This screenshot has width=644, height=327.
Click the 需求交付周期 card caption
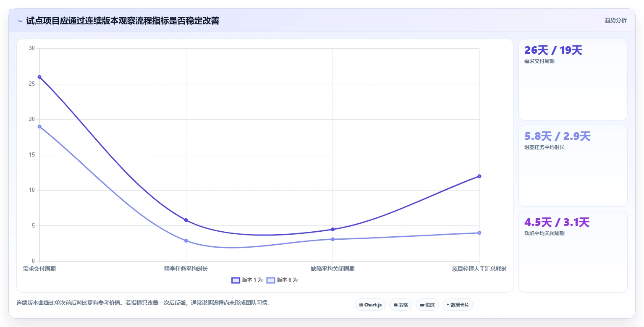[x=539, y=61]
